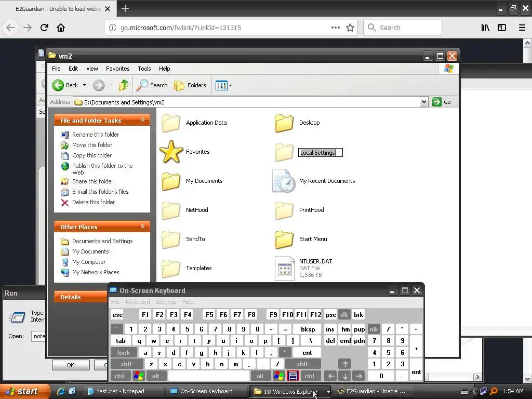Select the NetHood folder

coord(185,210)
